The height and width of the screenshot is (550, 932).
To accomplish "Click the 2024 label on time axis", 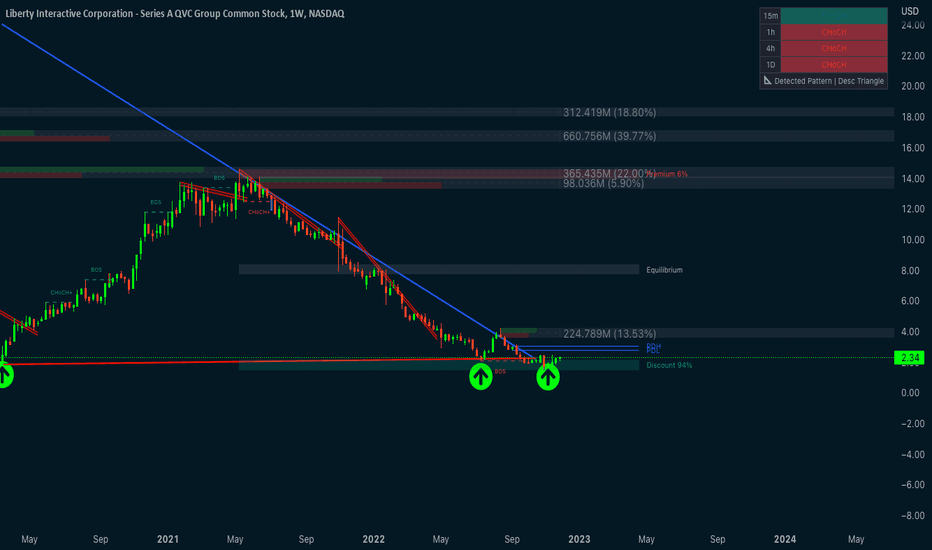I will click(785, 539).
